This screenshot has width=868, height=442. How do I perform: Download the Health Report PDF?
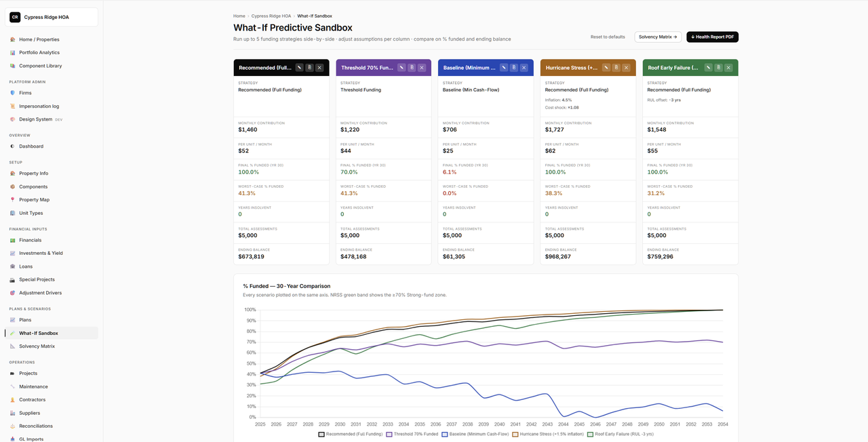(x=712, y=37)
